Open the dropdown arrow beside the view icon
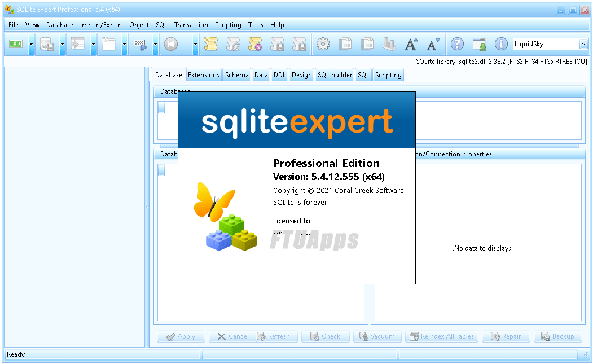Image resolution: width=593 pixels, height=364 pixels. (125, 44)
